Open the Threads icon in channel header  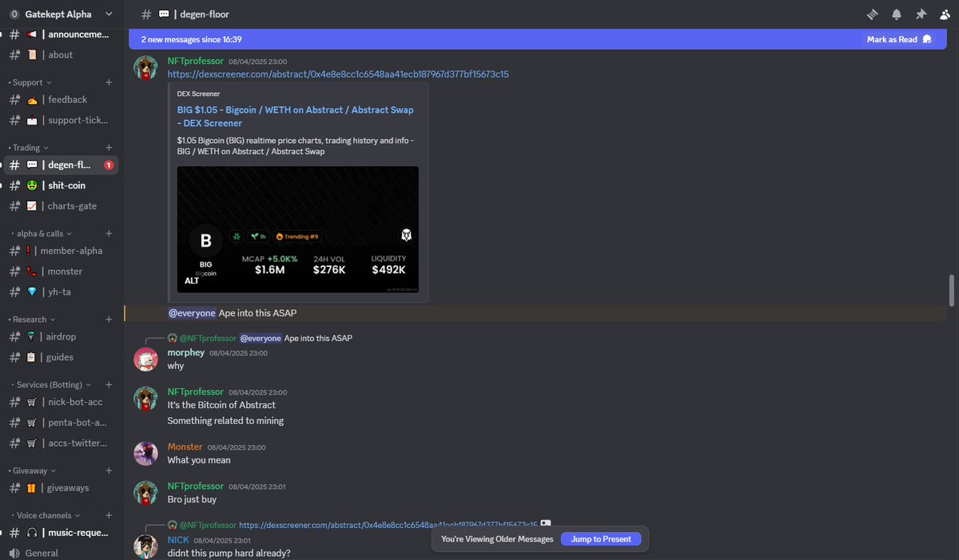pos(873,14)
